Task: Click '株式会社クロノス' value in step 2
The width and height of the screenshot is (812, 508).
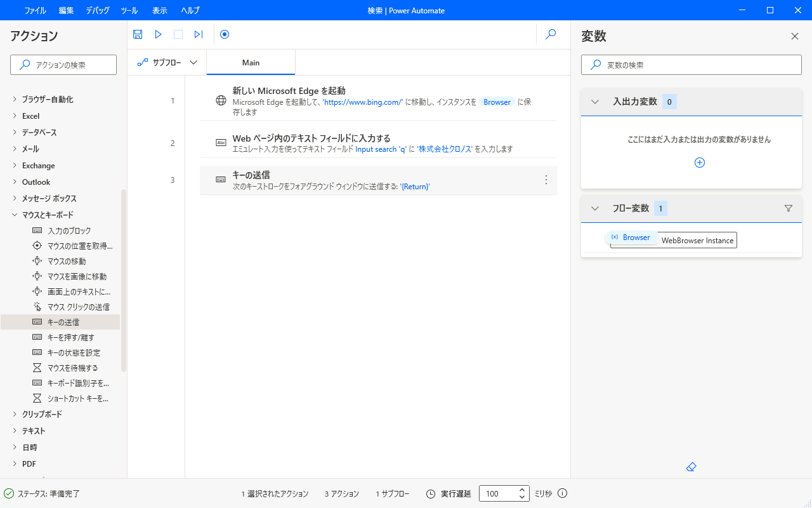Action: click(445, 149)
